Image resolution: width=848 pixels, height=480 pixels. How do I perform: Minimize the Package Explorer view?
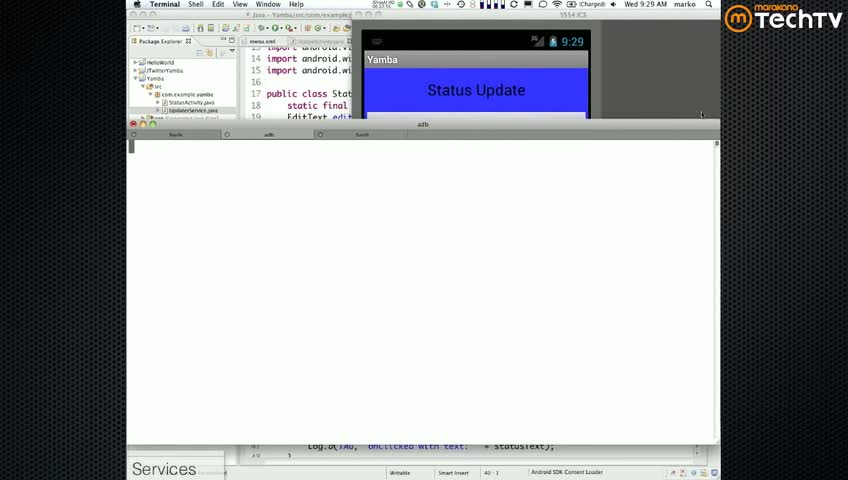pos(223,39)
